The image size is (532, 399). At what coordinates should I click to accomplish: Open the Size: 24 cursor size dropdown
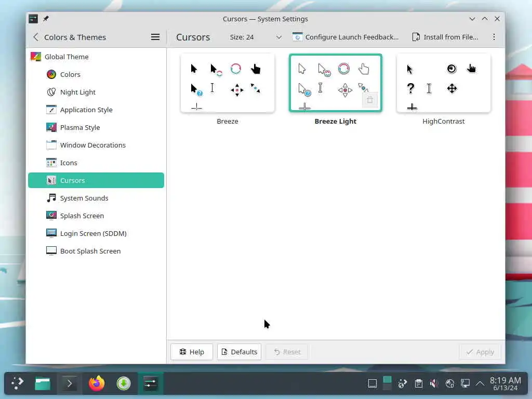tap(256, 37)
